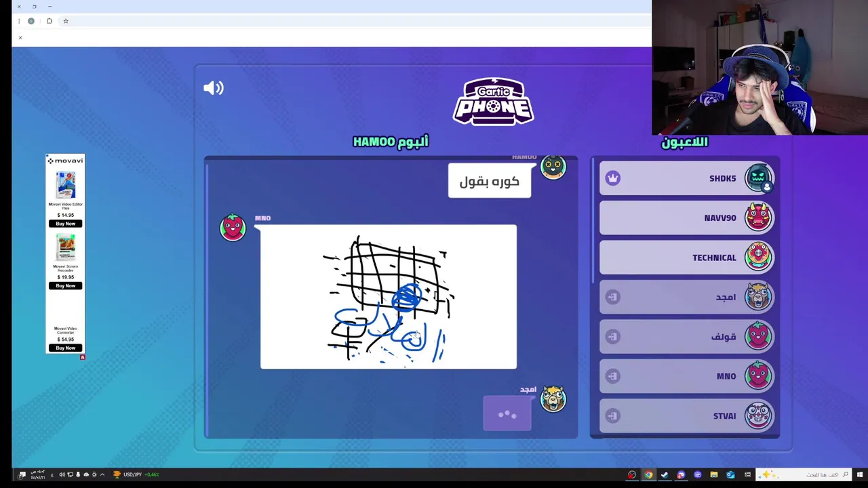Click NAVV90 red devil avatar

758,218
